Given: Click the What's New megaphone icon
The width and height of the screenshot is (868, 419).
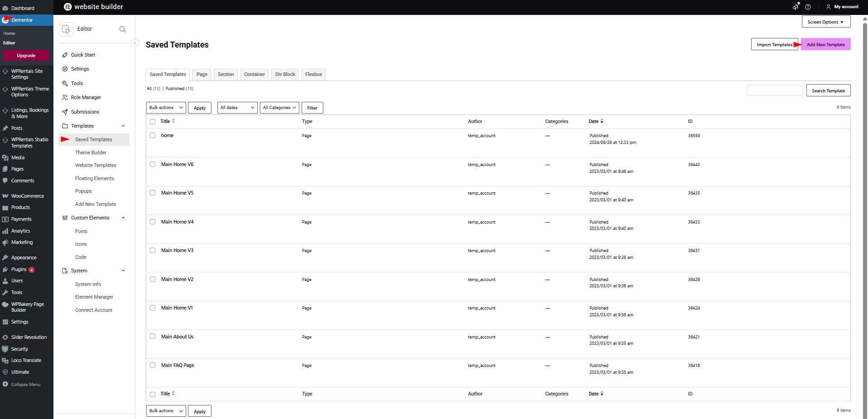Looking at the screenshot, I should tap(796, 7).
